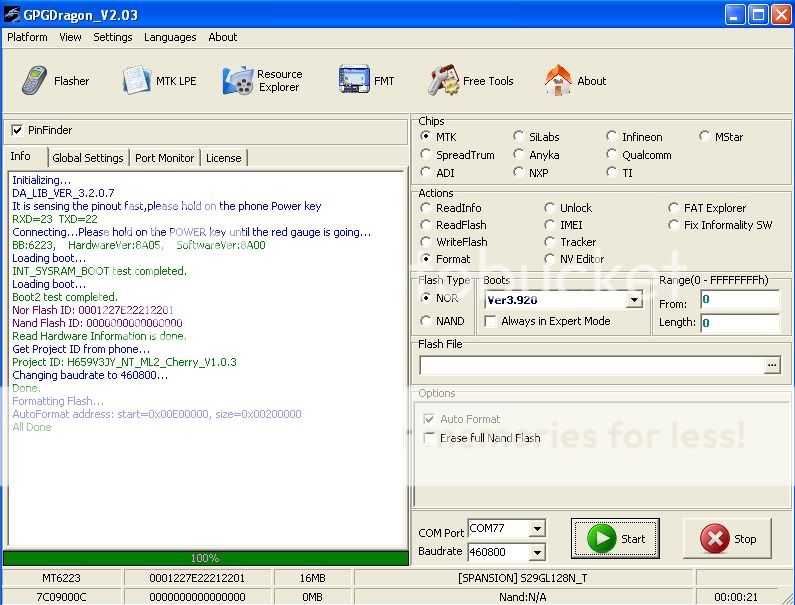Click the GPGDragon title bar logo
The height and width of the screenshot is (605, 795).
click(x=12, y=14)
